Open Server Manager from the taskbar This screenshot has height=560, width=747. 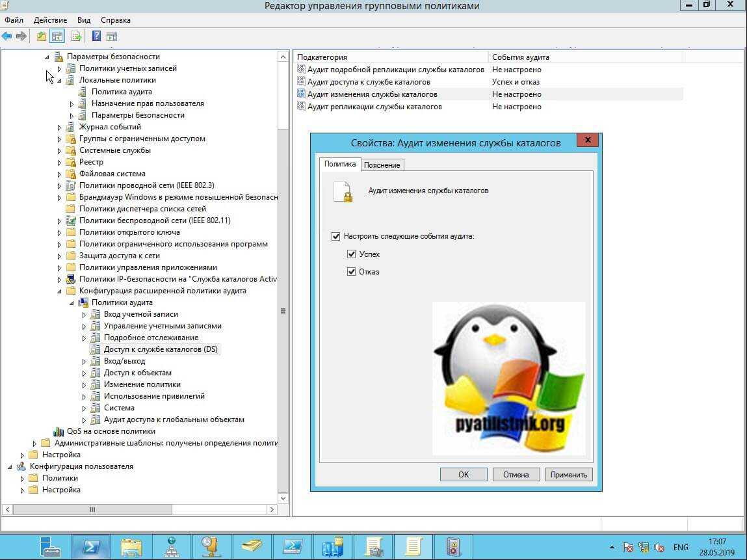50,546
